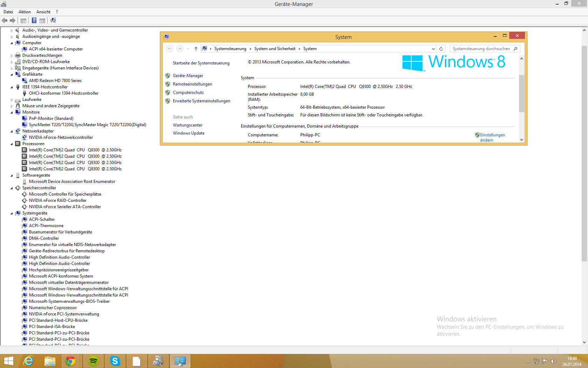588x368 pixels.
Task: Select Numerischer Coprozessor entry
Action: (53, 308)
